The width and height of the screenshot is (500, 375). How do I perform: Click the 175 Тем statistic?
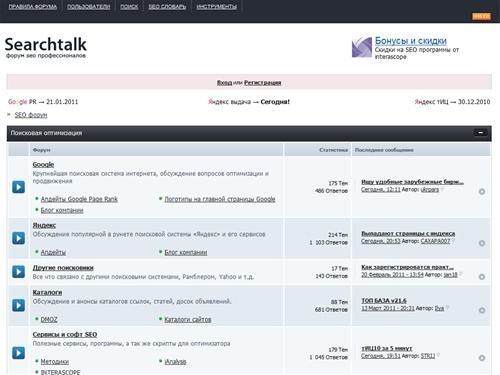pos(338,183)
